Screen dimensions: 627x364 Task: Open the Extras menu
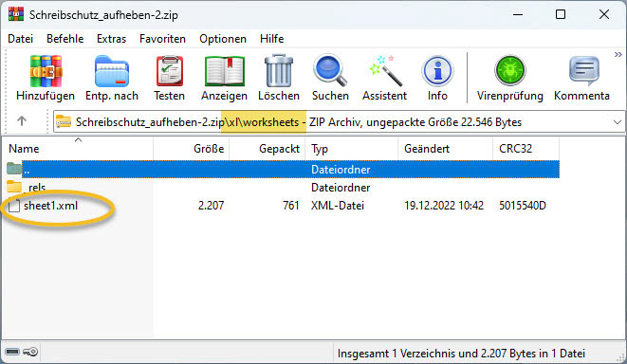point(112,39)
